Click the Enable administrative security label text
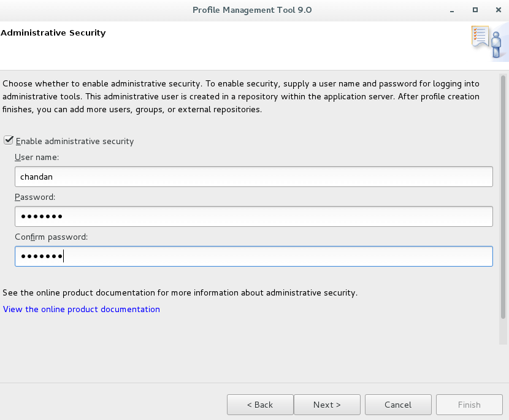 tap(75, 141)
